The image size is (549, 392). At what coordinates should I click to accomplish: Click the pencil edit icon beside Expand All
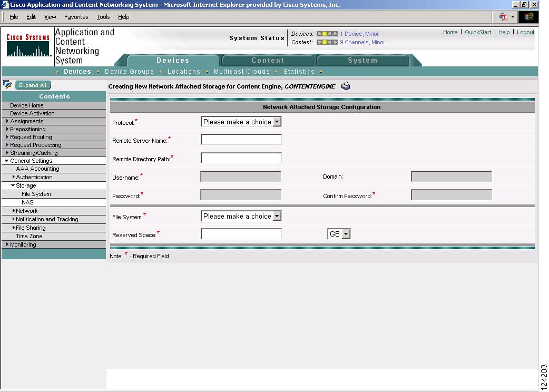7,84
